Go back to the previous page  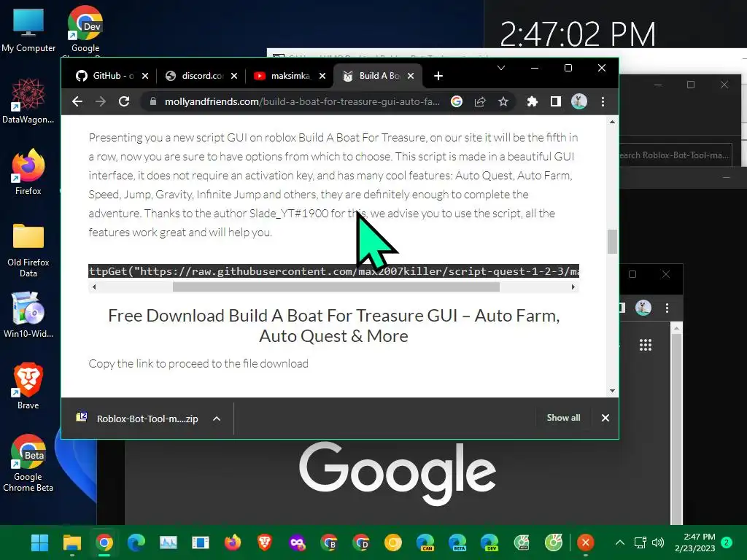pyautogui.click(x=77, y=101)
